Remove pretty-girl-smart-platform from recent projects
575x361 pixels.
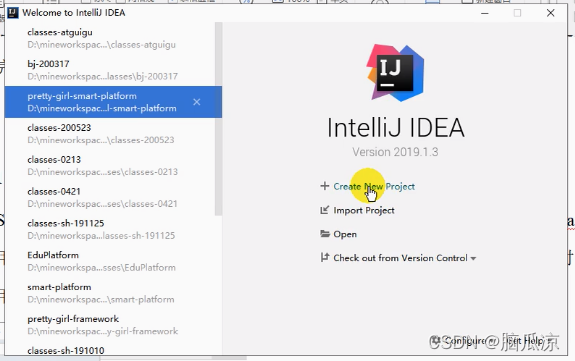point(197,102)
